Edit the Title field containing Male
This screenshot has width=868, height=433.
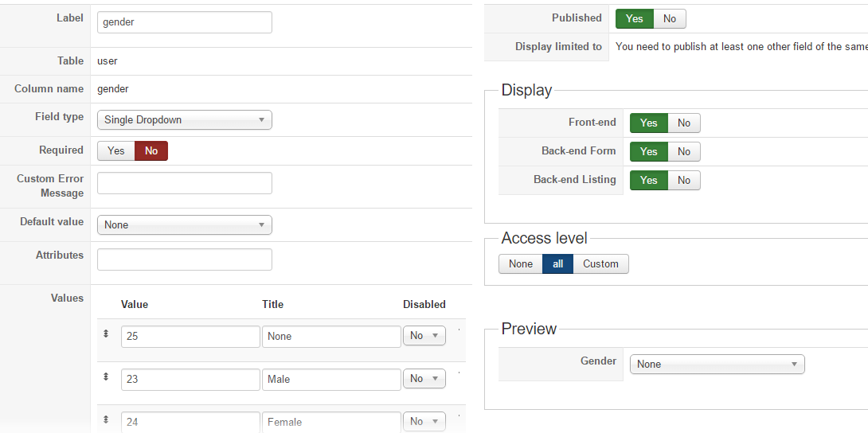coord(331,380)
